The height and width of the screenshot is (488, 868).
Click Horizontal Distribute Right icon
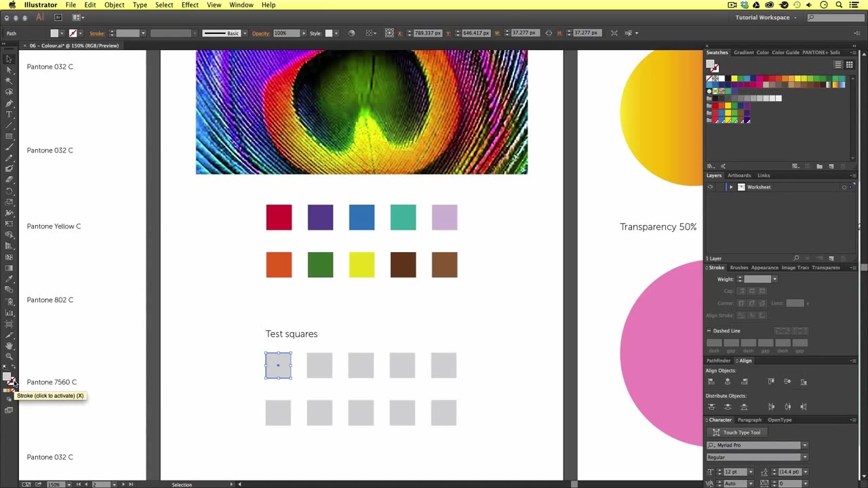(804, 407)
